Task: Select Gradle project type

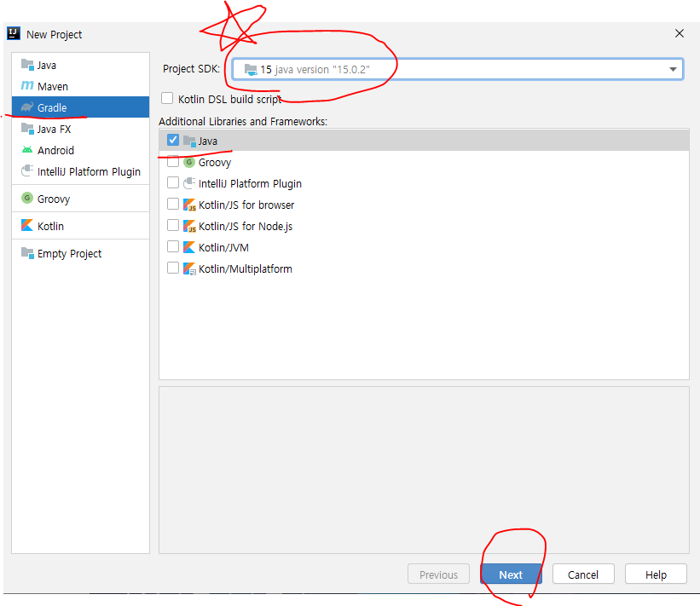Action: pyautogui.click(x=80, y=107)
